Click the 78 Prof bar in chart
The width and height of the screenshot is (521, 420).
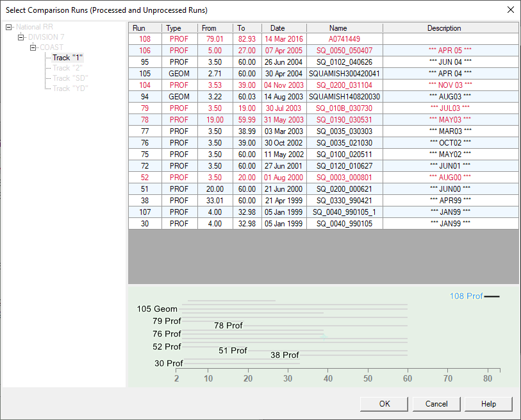228,326
